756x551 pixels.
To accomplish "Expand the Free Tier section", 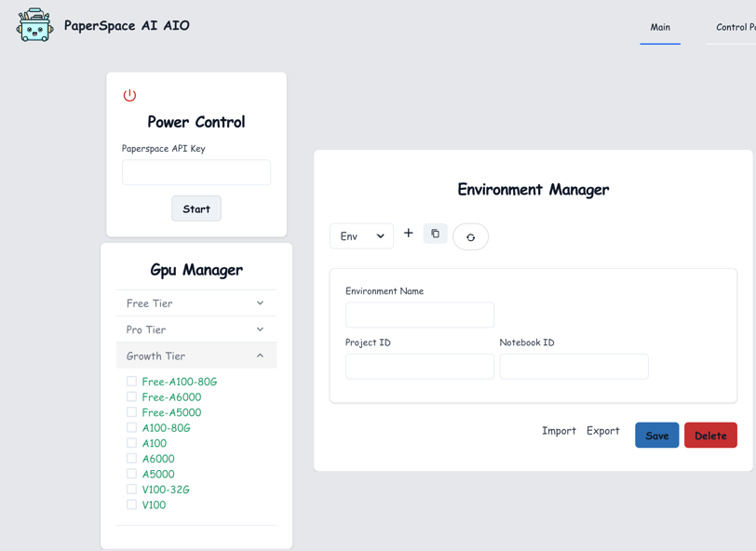I will [x=196, y=303].
